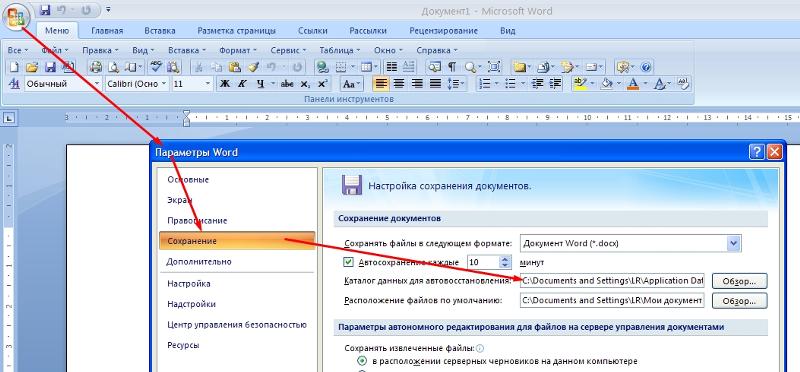Image resolution: width=800 pixels, height=372 pixels.
Task: Click Обзор button for autorecovery catalog
Action: [740, 281]
